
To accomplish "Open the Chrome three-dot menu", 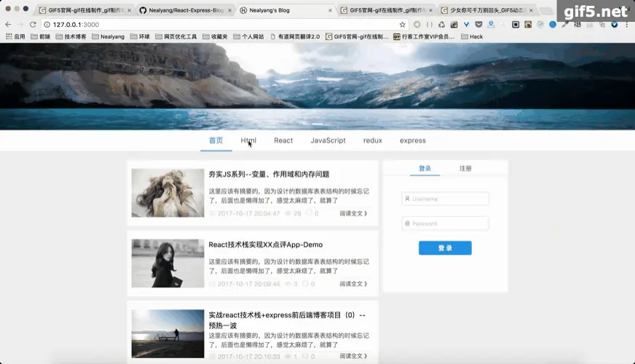I will (x=627, y=25).
